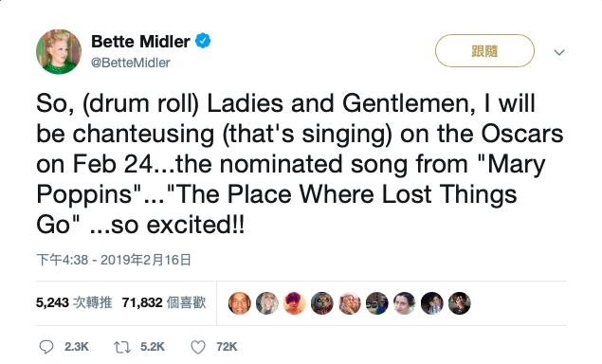Like the tweet with the heart icon
This screenshot has height=364, width=602.
198,347
